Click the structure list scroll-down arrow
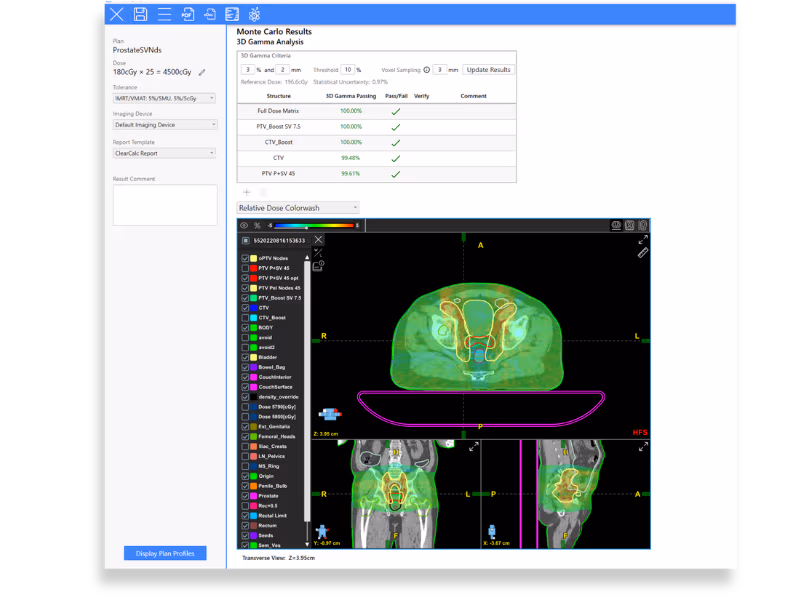 [307, 544]
